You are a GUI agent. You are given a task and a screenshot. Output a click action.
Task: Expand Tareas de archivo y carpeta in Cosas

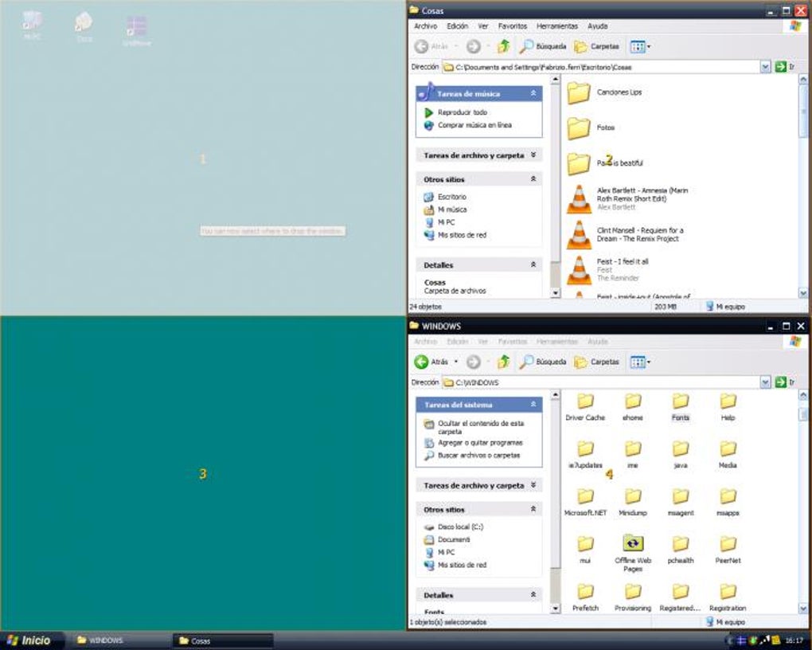click(x=533, y=155)
